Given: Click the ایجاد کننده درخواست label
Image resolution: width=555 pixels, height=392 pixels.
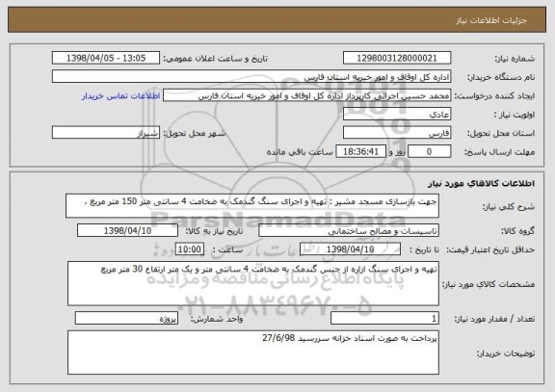Looking at the screenshot, I should [x=494, y=96].
